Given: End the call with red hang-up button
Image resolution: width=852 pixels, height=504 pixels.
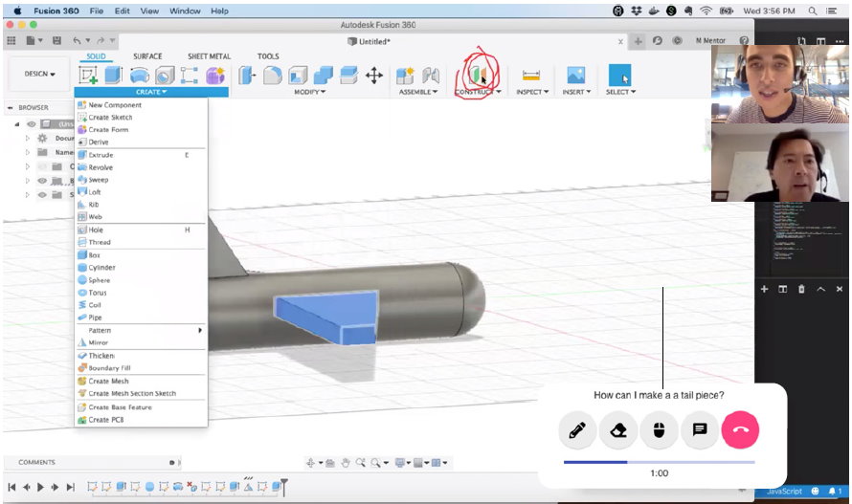Looking at the screenshot, I should pos(740,430).
